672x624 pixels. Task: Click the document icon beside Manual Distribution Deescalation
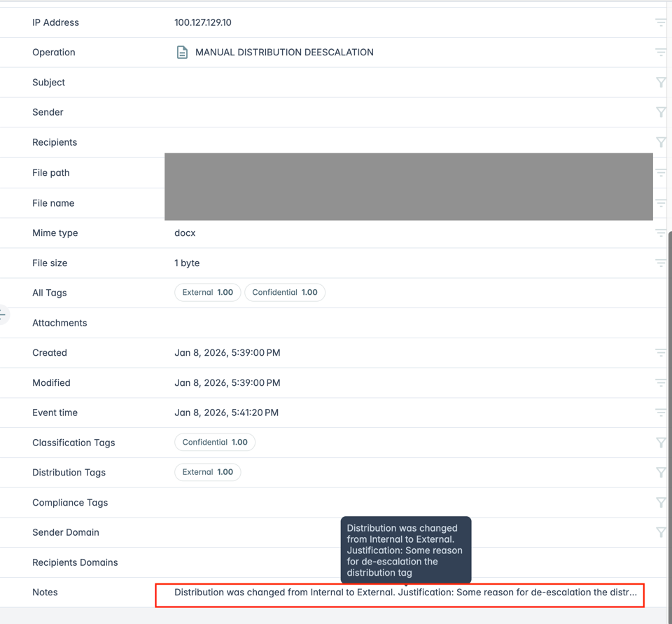[x=182, y=53]
